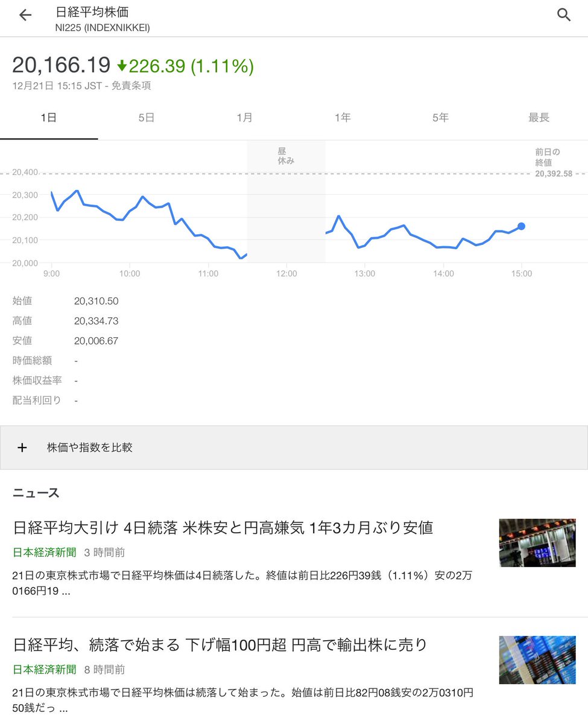588x724 pixels.
Task: Click the ニュース section heading
Action: point(36,493)
